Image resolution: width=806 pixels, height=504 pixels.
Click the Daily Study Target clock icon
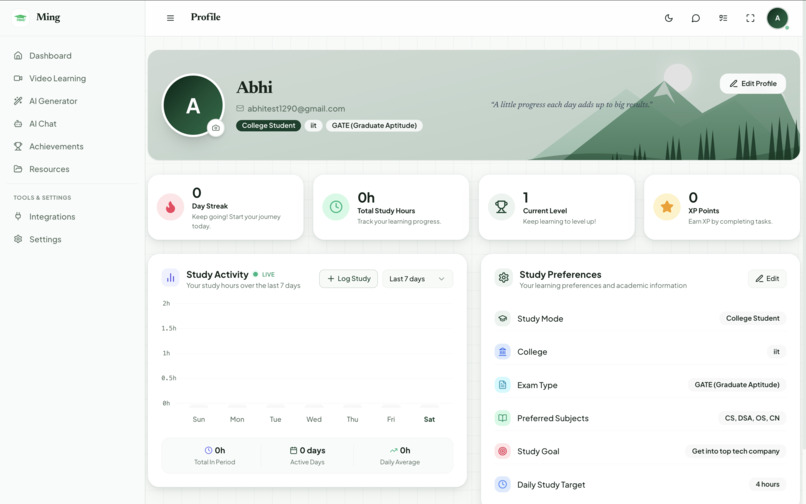click(x=502, y=484)
